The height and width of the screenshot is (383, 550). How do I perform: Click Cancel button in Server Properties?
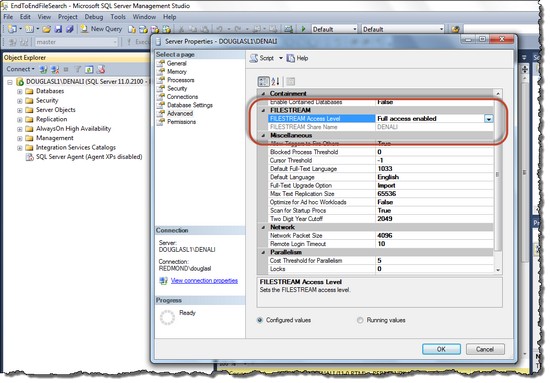click(x=485, y=349)
